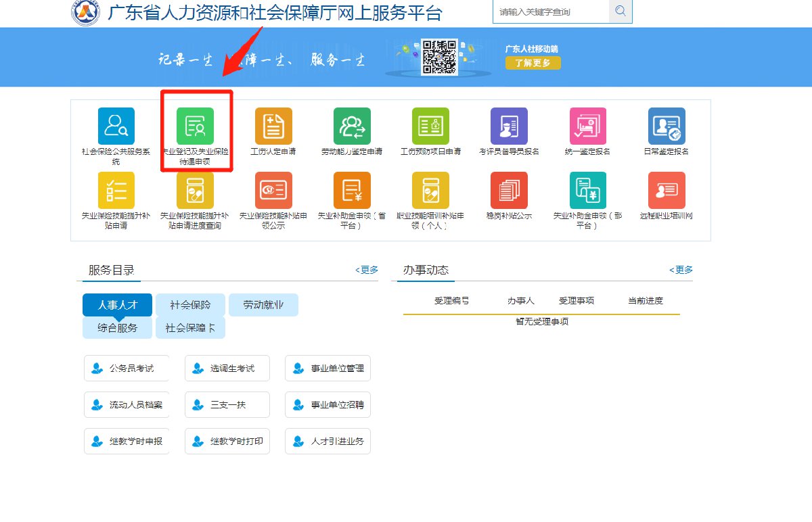Image resolution: width=812 pixels, height=522 pixels.
Task: Click 更多 link beside 服务目录
Action: click(367, 270)
